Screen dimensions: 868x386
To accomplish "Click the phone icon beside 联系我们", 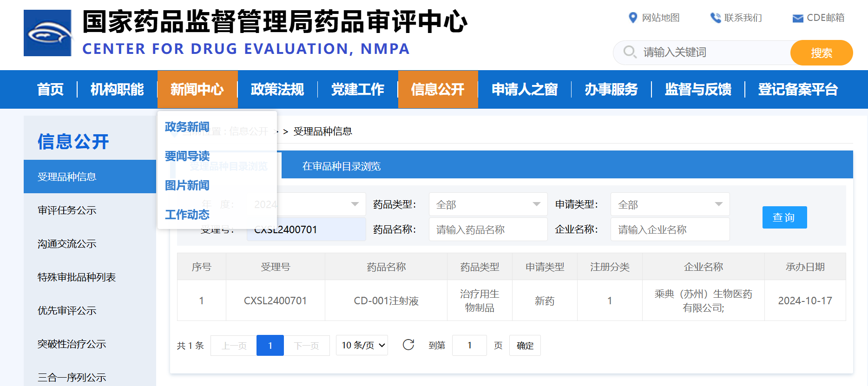I will 715,18.
